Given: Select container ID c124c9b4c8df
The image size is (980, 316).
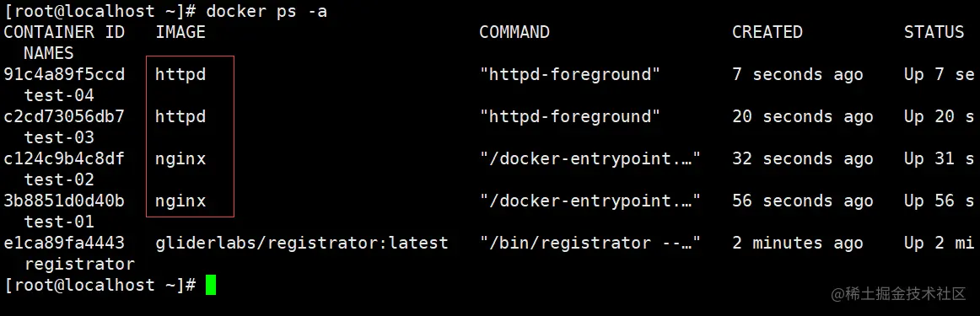Looking at the screenshot, I should point(64,158).
